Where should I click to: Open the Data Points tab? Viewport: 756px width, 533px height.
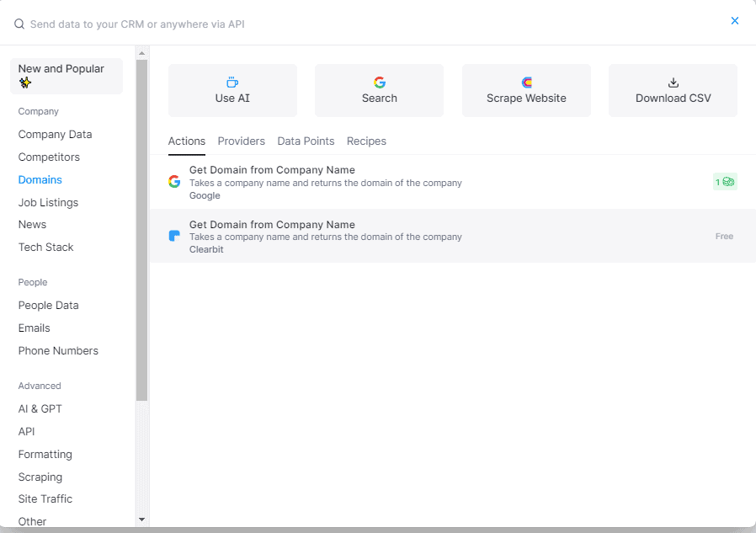pos(306,141)
